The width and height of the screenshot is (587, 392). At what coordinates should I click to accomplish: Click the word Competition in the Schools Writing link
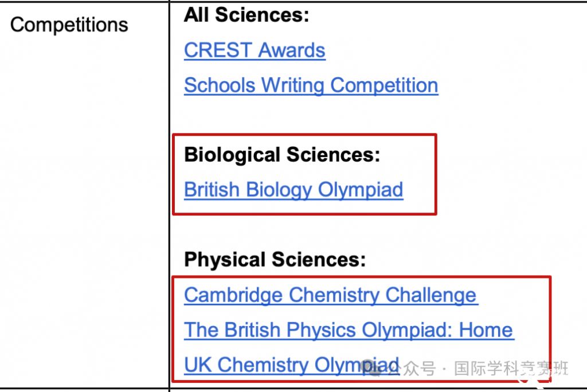tap(384, 85)
